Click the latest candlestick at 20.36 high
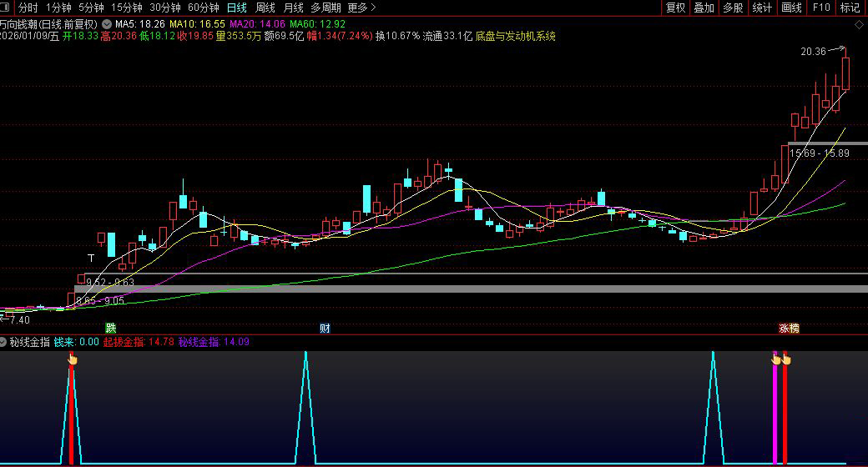 [845, 73]
